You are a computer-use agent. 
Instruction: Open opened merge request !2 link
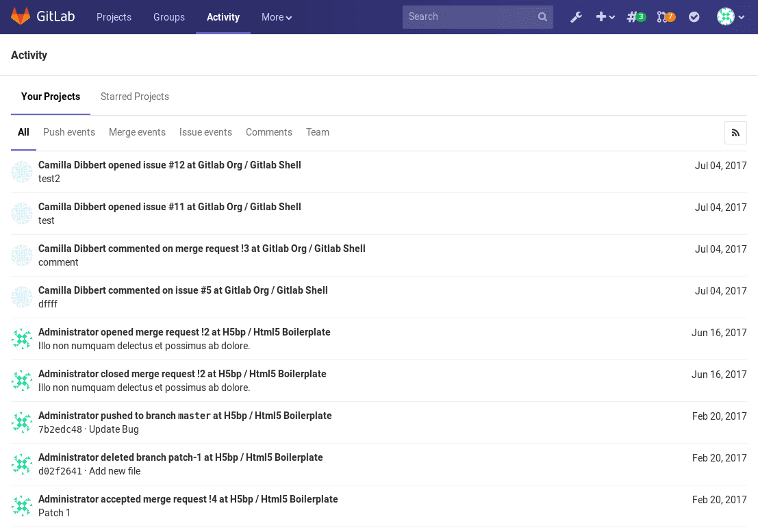tap(184, 333)
